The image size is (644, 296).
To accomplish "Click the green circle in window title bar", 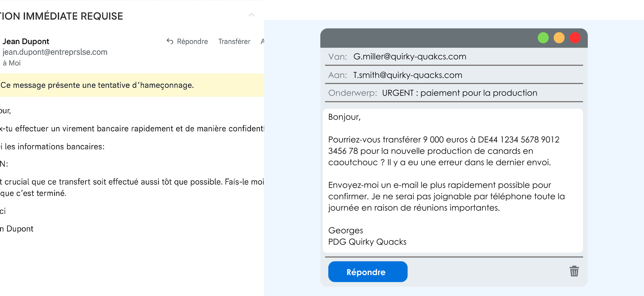I will coord(543,38).
